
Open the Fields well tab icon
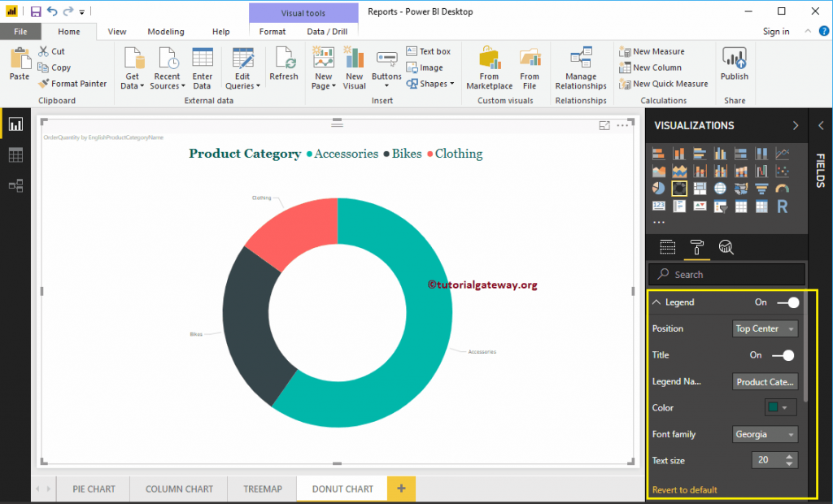pyautogui.click(x=668, y=247)
